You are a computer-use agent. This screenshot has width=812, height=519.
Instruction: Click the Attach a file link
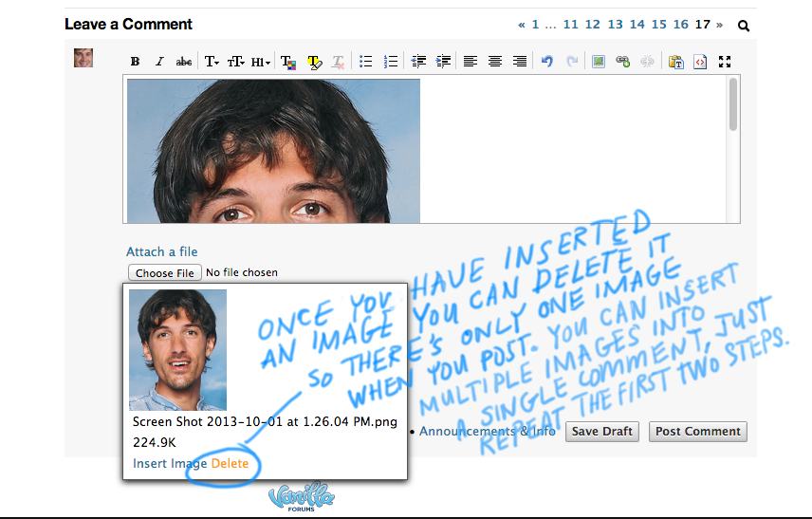[162, 251]
